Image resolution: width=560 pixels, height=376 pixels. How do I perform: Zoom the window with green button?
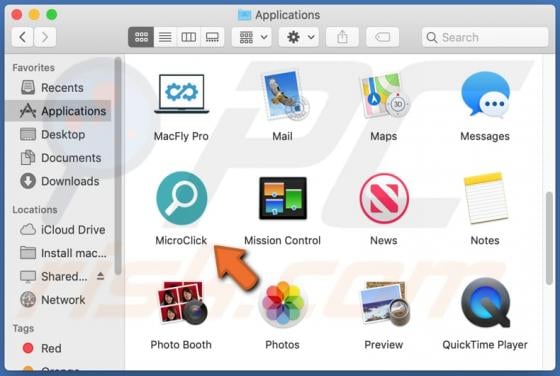52,15
